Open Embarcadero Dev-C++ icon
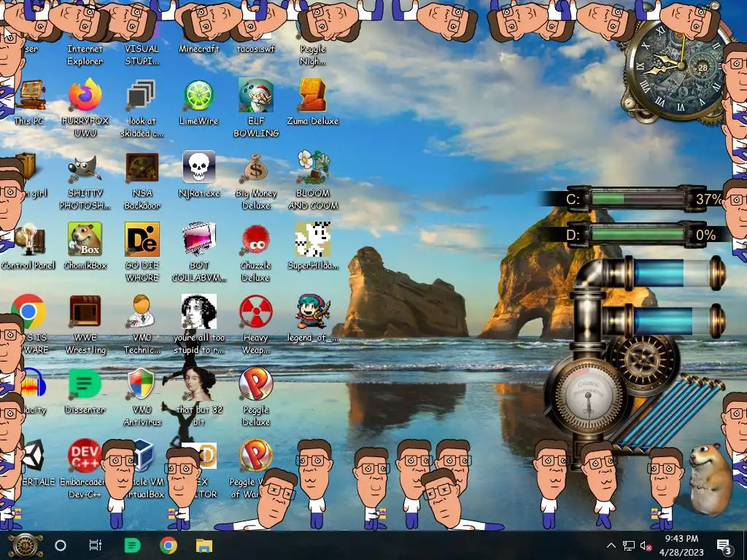 pos(85,456)
